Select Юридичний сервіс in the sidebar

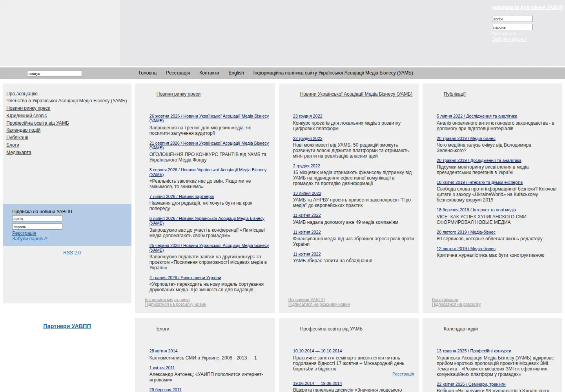coord(26,116)
